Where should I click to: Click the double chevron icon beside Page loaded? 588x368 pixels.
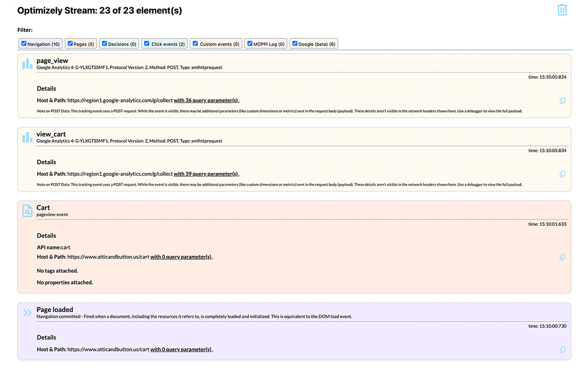(x=28, y=313)
